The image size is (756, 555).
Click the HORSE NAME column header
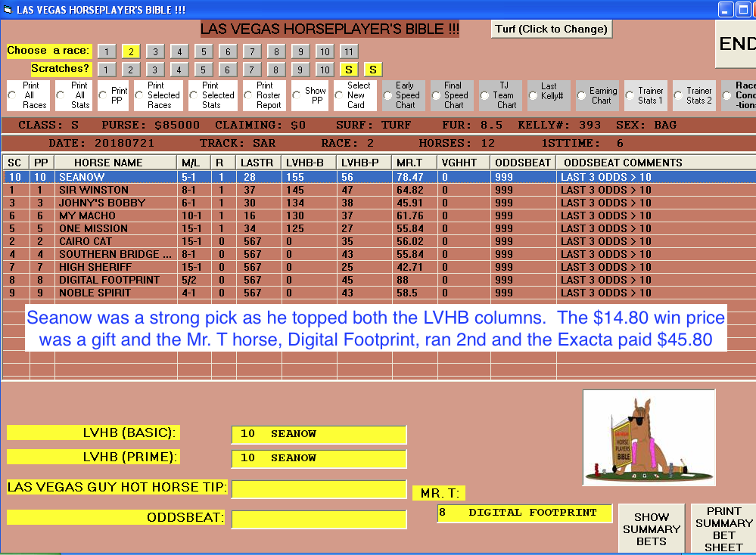click(x=116, y=163)
